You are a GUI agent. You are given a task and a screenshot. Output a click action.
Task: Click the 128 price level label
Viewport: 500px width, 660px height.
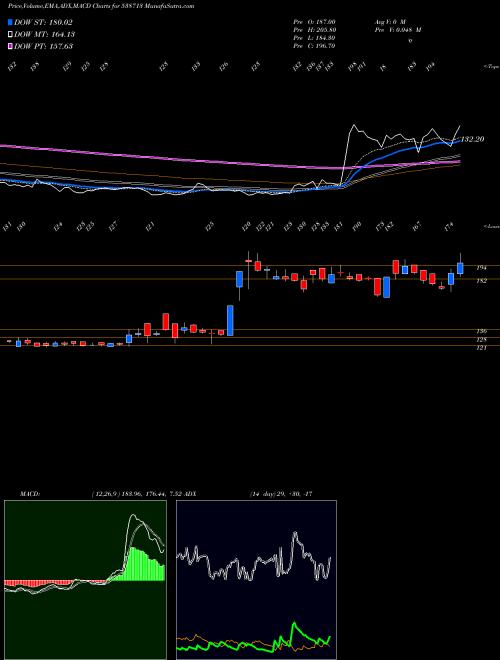(x=481, y=339)
